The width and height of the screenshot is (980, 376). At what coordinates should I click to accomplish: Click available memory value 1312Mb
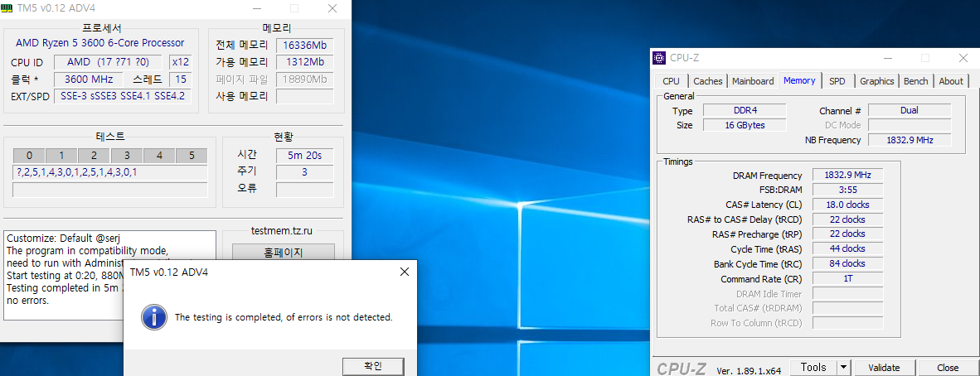(304, 62)
